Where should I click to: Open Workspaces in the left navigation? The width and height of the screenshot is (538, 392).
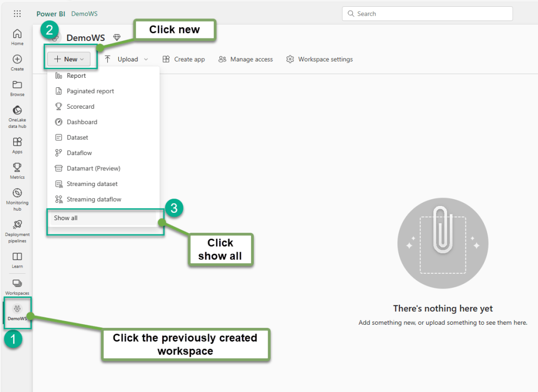(x=17, y=287)
